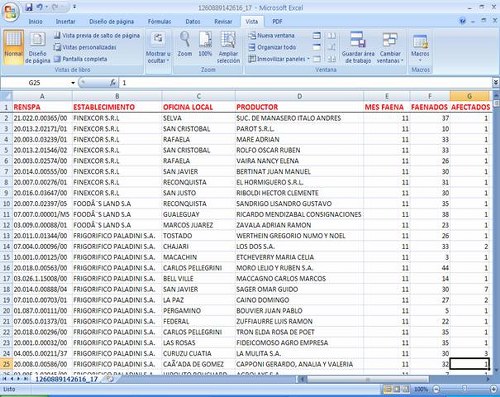This screenshot has height=397, width=500.
Task: Select sheet tab 1260889142616_17
Action: pyautogui.click(x=66, y=379)
